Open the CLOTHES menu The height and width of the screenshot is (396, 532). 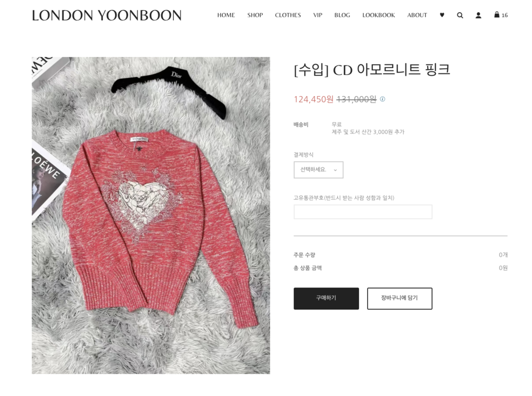click(288, 15)
